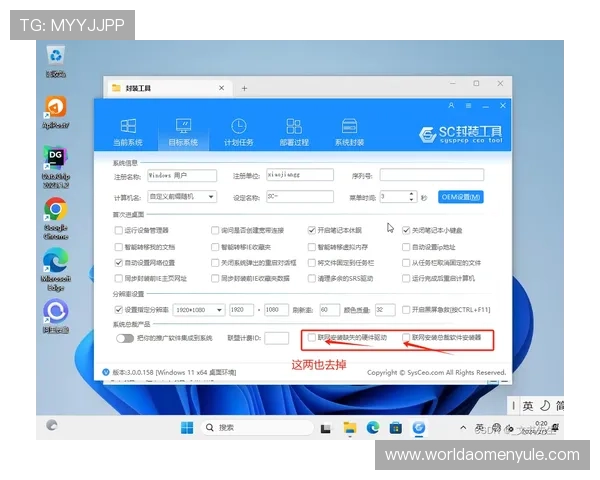Select the Google Chrome desktop shortcut
Screen dimensions: 600x480
[x=56, y=218]
